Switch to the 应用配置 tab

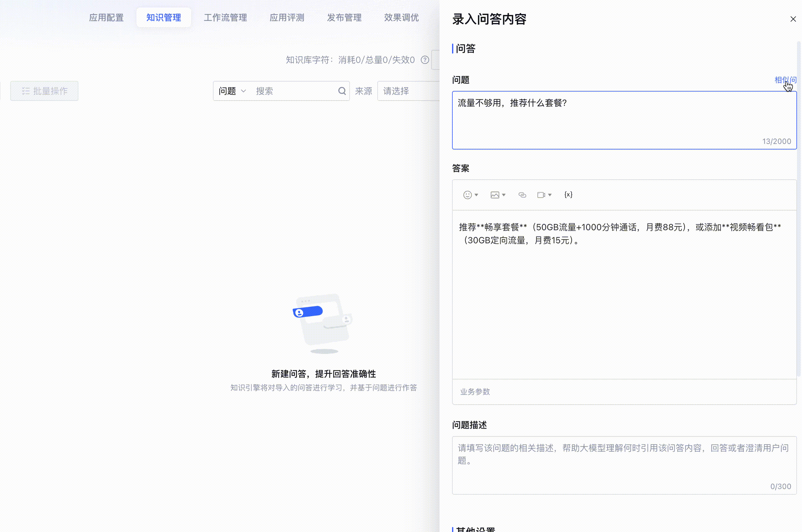click(x=106, y=18)
